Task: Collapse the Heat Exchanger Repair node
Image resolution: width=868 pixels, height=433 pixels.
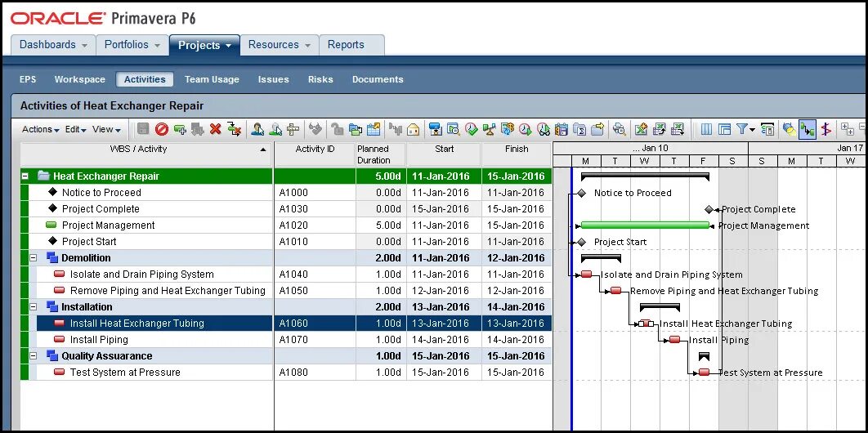Action: pyautogui.click(x=25, y=176)
